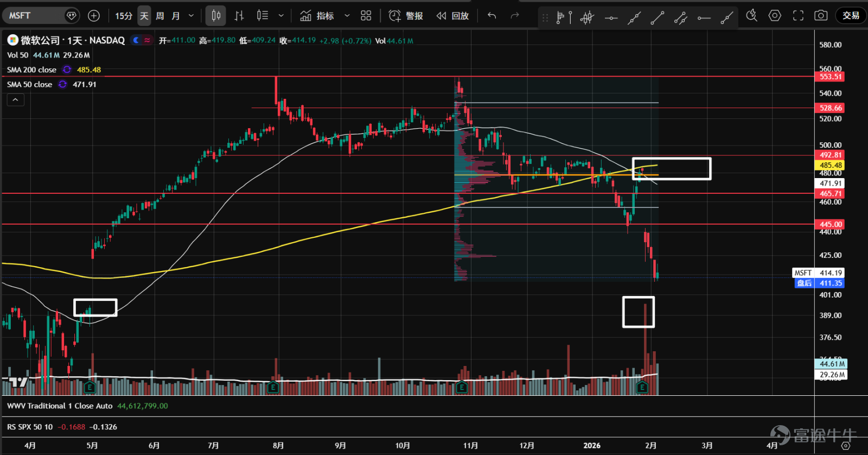
Task: Select the horizontal line drawing tool
Action: coord(611,18)
